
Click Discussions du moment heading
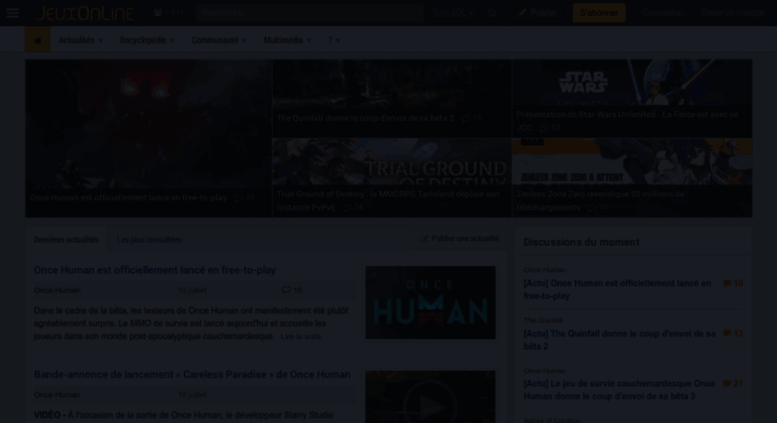coord(581,242)
